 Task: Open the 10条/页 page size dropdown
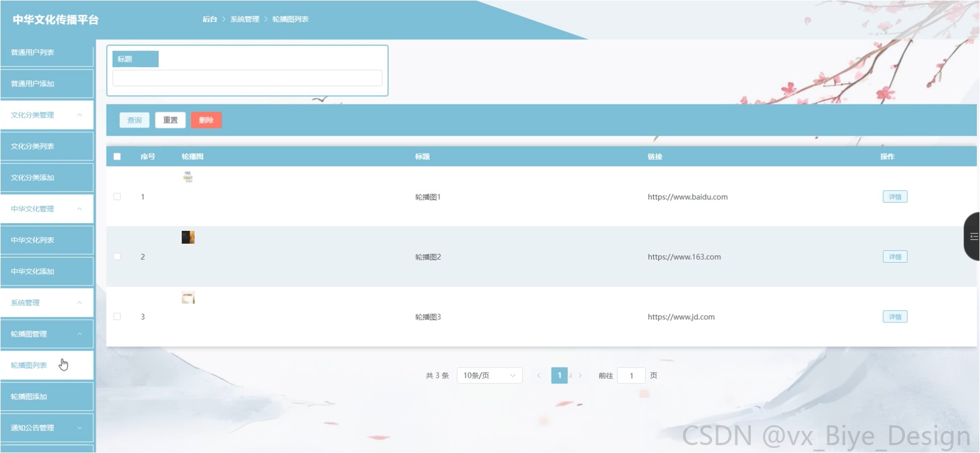489,375
